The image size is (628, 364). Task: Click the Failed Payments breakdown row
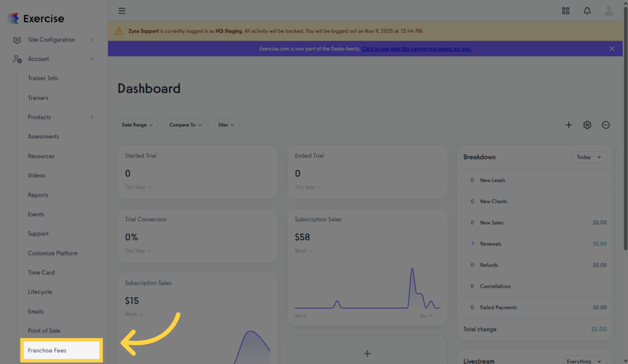tap(535, 308)
